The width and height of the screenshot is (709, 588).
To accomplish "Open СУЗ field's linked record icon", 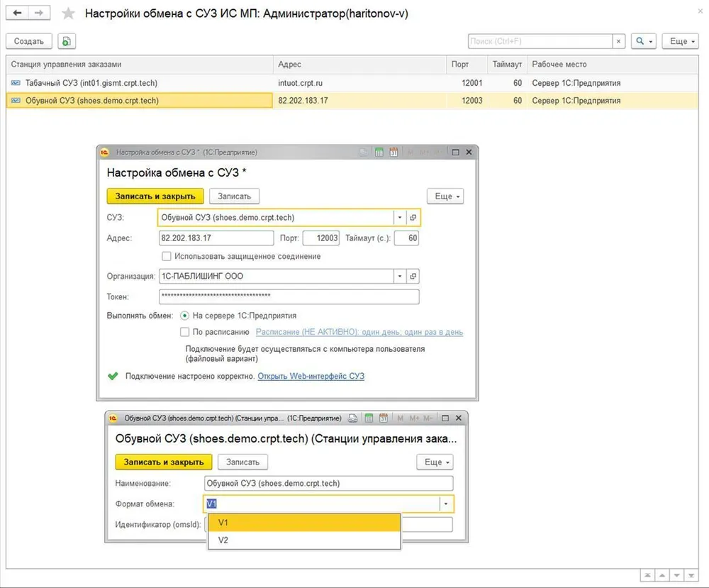I will click(413, 218).
